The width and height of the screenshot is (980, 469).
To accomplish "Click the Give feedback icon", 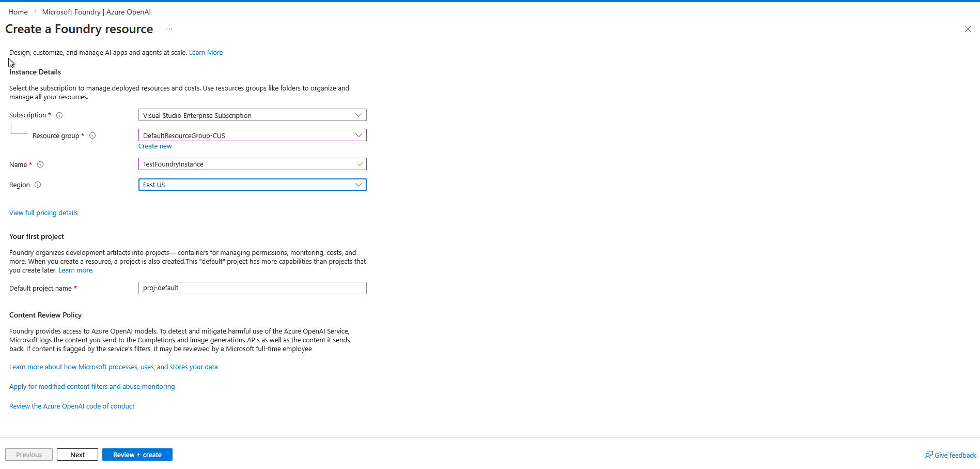I will pyautogui.click(x=928, y=455).
